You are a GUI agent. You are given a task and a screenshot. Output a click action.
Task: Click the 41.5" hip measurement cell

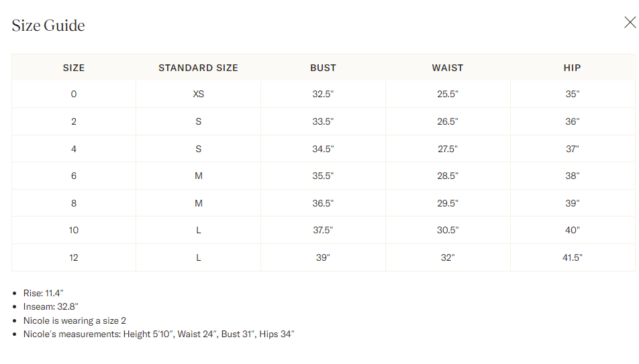click(572, 257)
